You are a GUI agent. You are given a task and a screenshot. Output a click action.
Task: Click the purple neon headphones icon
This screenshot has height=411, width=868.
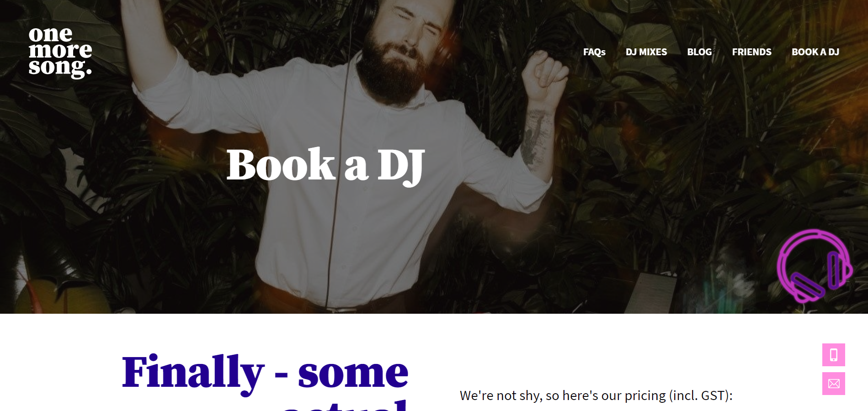[x=814, y=266]
